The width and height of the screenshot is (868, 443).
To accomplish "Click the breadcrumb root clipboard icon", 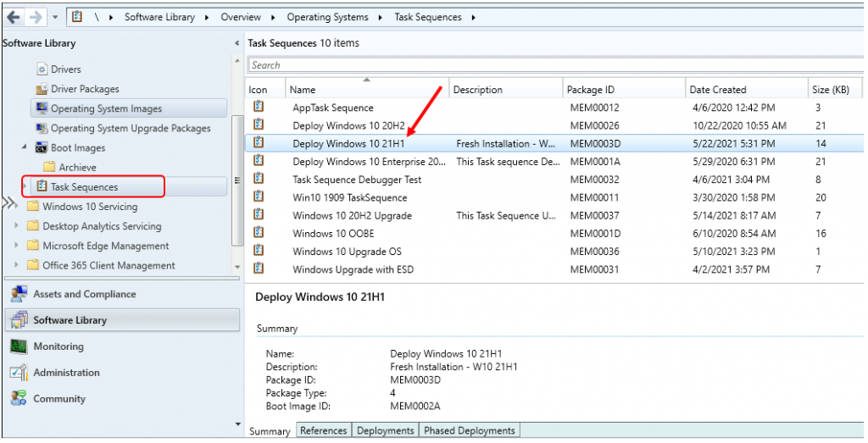I will click(x=77, y=17).
